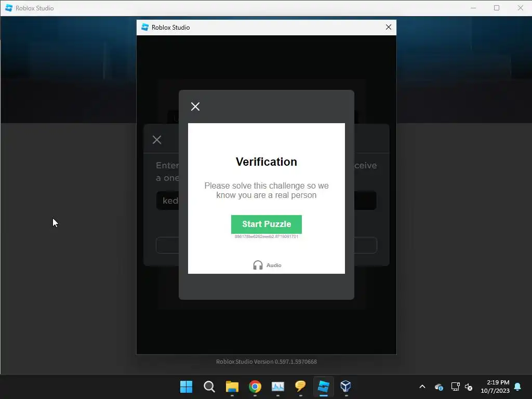Screen dimensions: 532x399
Task: Click the green Start Puzzle button
Action: [267, 224]
